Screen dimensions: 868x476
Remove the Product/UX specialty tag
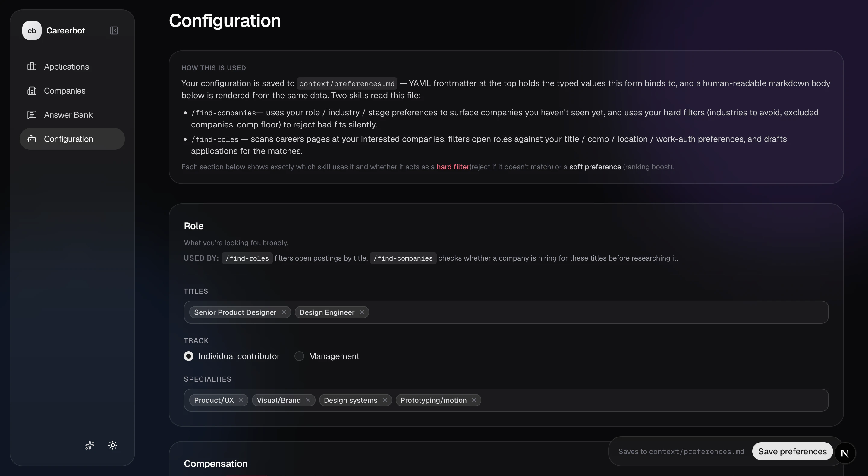click(x=241, y=400)
